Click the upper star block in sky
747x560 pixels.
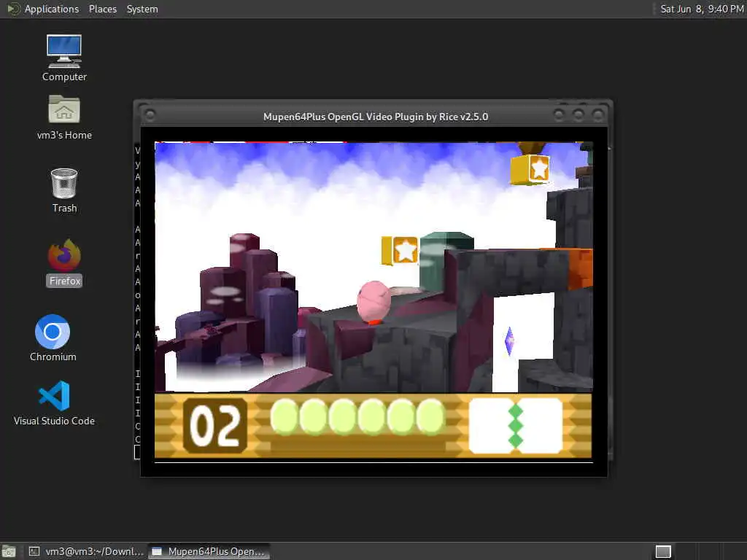pos(530,169)
